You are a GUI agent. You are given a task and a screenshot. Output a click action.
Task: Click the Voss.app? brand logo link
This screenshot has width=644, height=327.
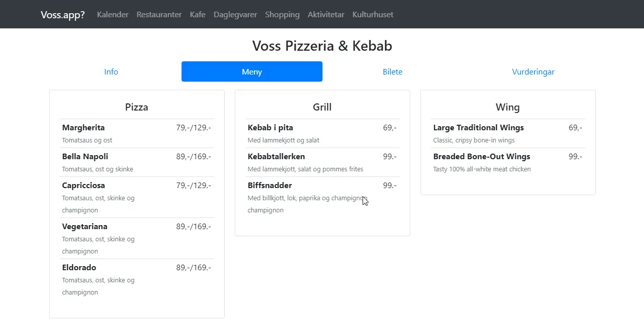63,15
